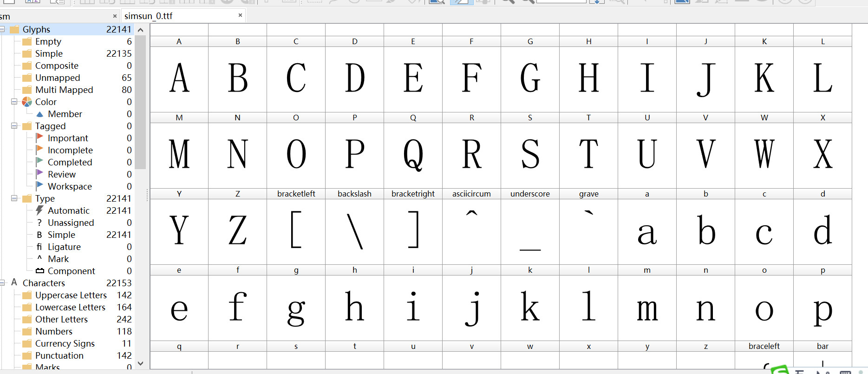
Task: Collapse the Tagged tree node
Action: (x=14, y=125)
